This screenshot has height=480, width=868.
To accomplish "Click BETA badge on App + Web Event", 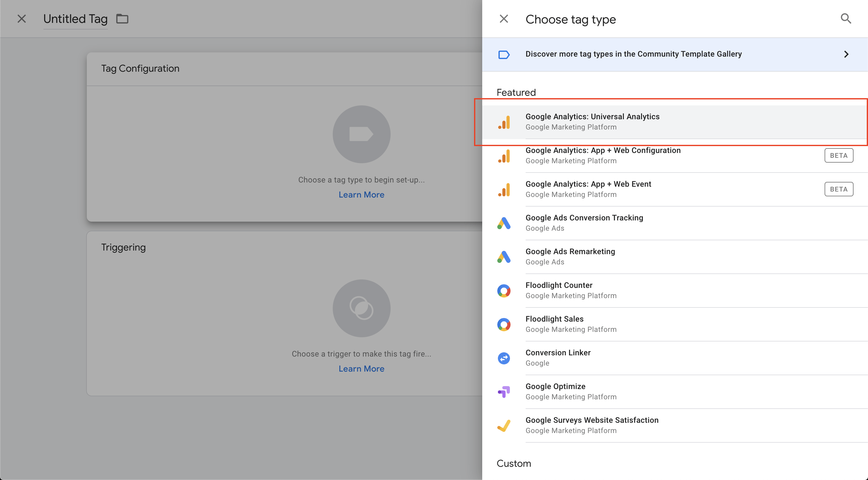I will point(838,189).
